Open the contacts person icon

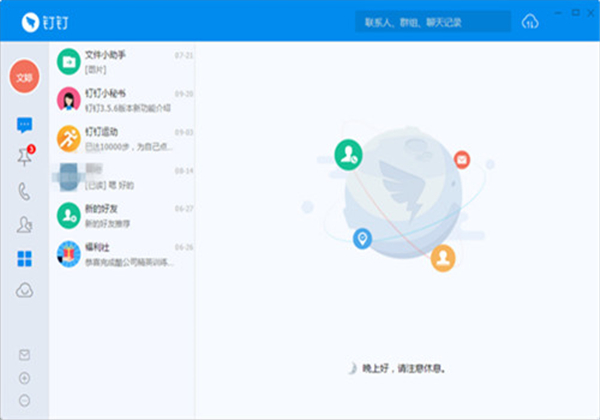tap(24, 225)
